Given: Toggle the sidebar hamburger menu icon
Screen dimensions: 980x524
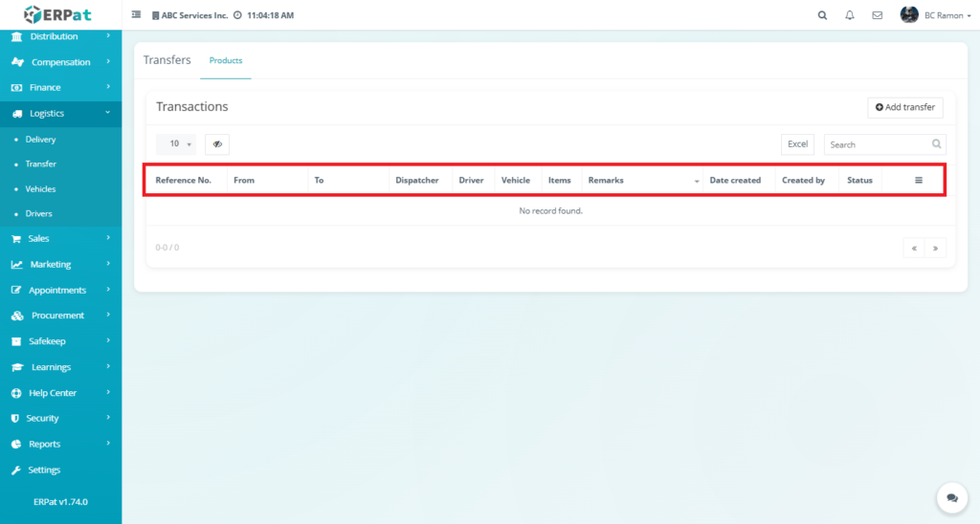Looking at the screenshot, I should (x=136, y=15).
